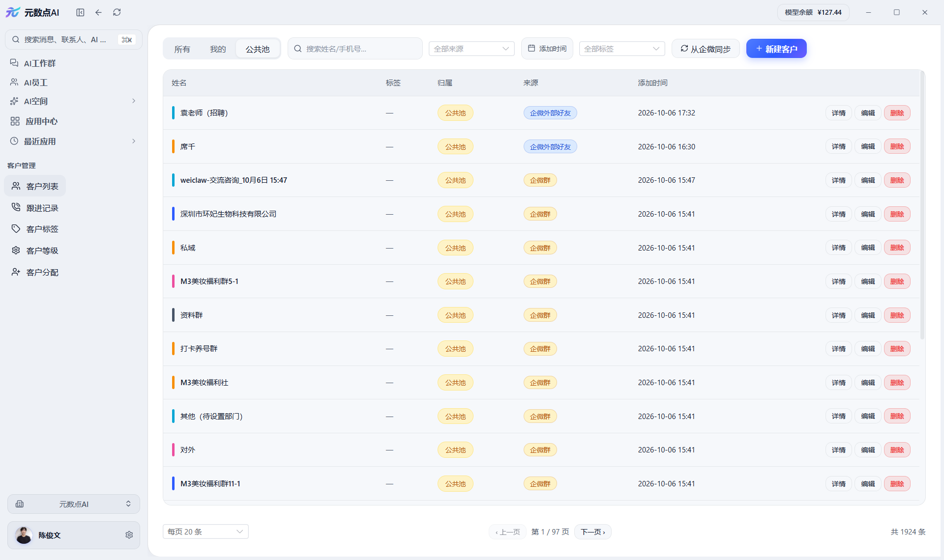
Task: Switch to the 我的 tab
Action: pyautogui.click(x=218, y=49)
